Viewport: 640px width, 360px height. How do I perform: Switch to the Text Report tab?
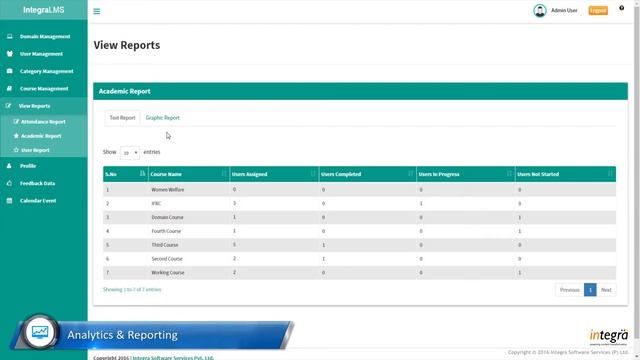click(x=122, y=118)
